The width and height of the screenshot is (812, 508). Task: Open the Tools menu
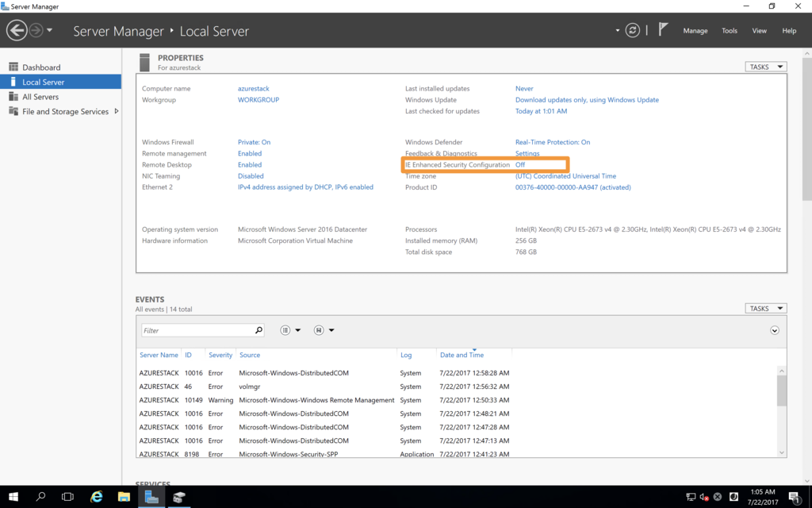point(730,31)
